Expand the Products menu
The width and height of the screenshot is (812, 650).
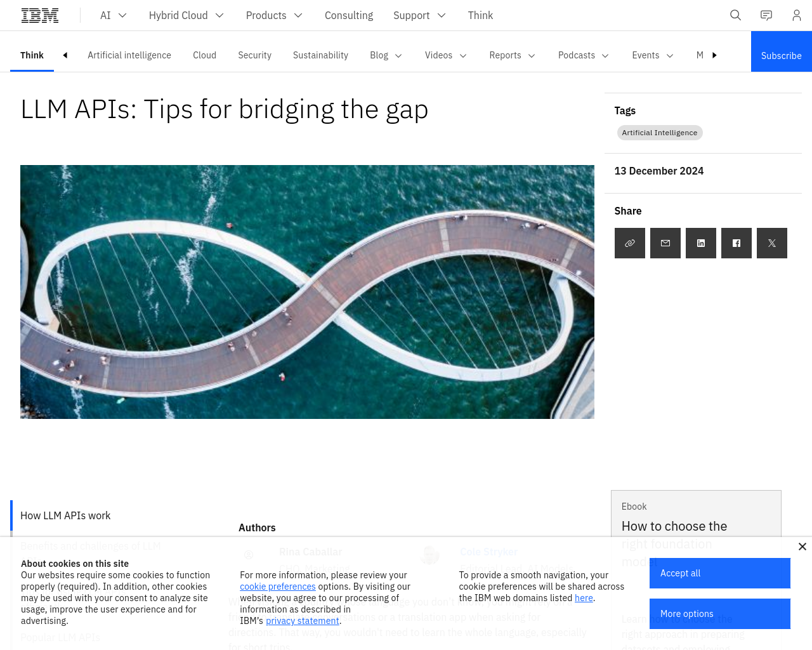coord(274,15)
